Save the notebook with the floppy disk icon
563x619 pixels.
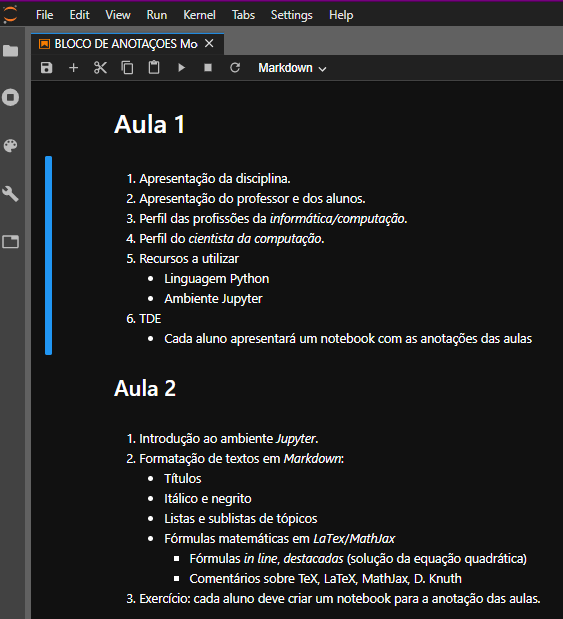[x=47, y=68]
